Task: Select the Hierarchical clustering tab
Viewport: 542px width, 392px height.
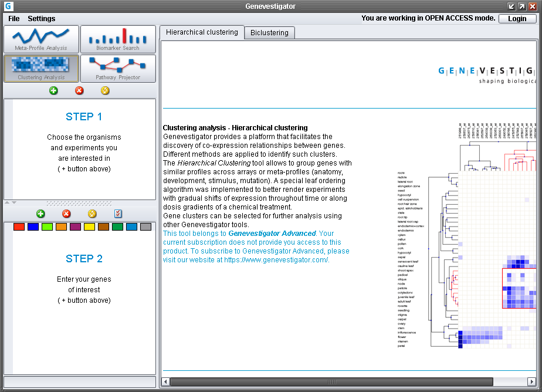Action: tap(202, 32)
